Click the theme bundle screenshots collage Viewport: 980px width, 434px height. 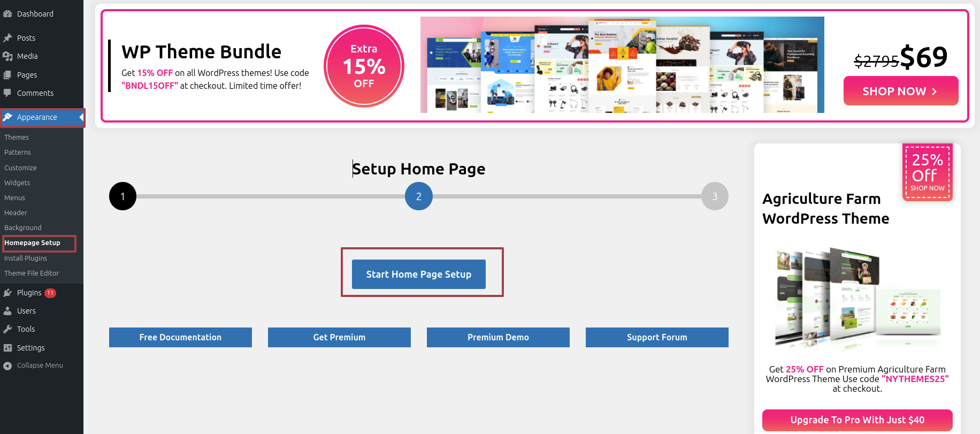622,65
